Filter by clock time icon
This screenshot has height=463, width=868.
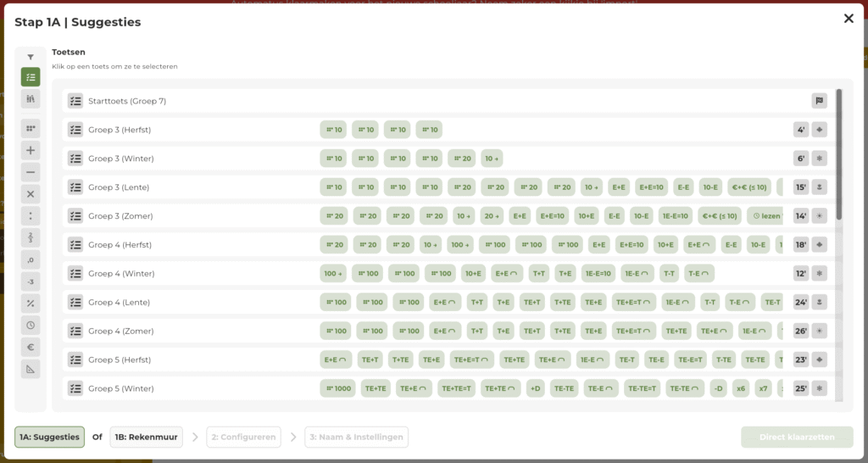click(x=31, y=325)
